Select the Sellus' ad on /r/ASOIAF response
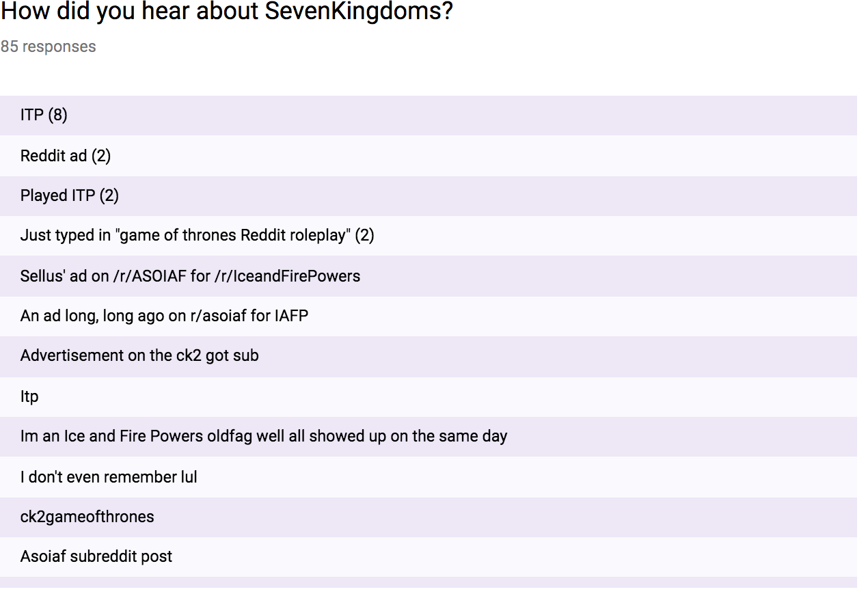 click(x=429, y=275)
